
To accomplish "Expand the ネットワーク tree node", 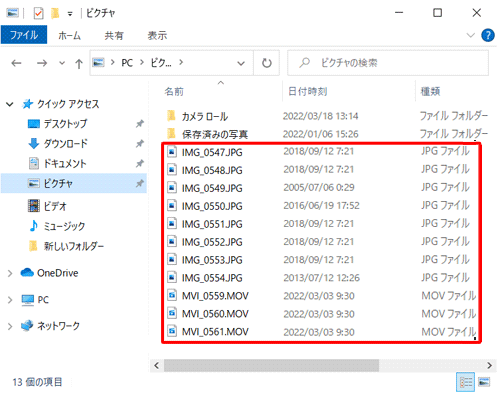I will tap(10, 326).
